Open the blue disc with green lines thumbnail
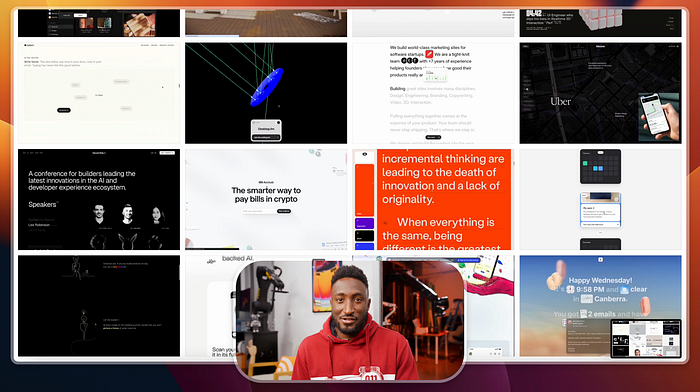The width and height of the screenshot is (700, 392). coord(266,93)
